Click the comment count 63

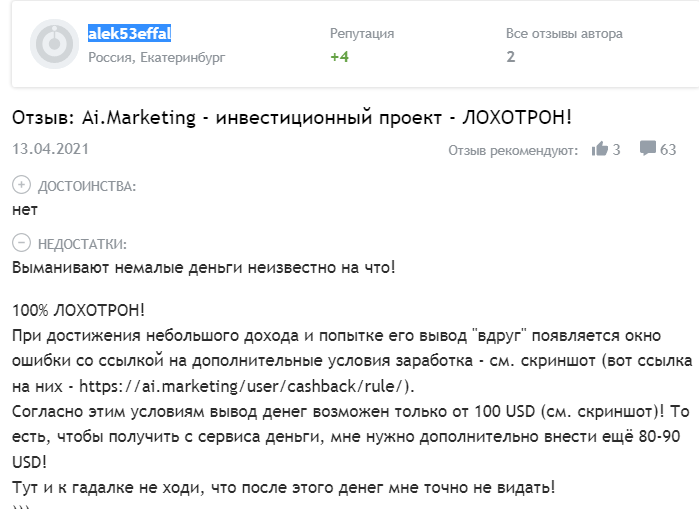click(x=668, y=150)
